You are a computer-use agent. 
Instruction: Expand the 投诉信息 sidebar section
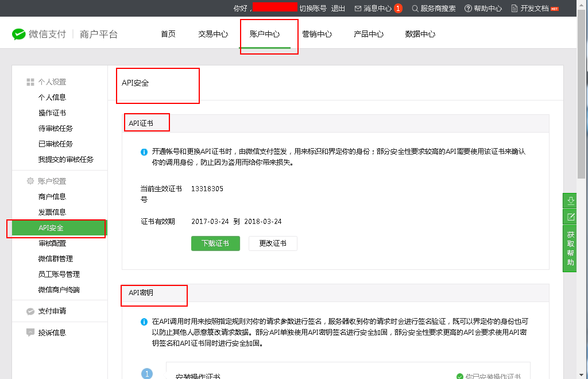click(x=52, y=332)
